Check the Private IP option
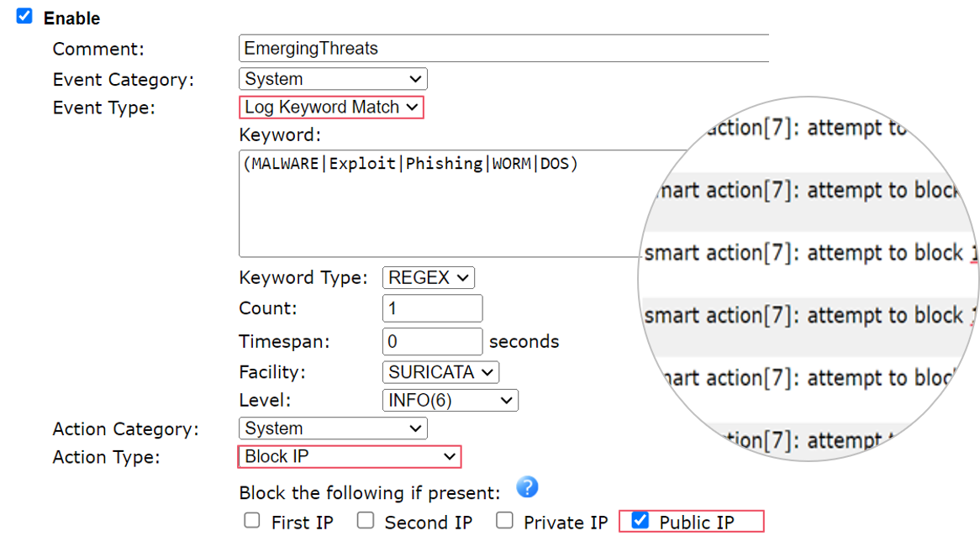The width and height of the screenshot is (980, 536). (x=504, y=521)
